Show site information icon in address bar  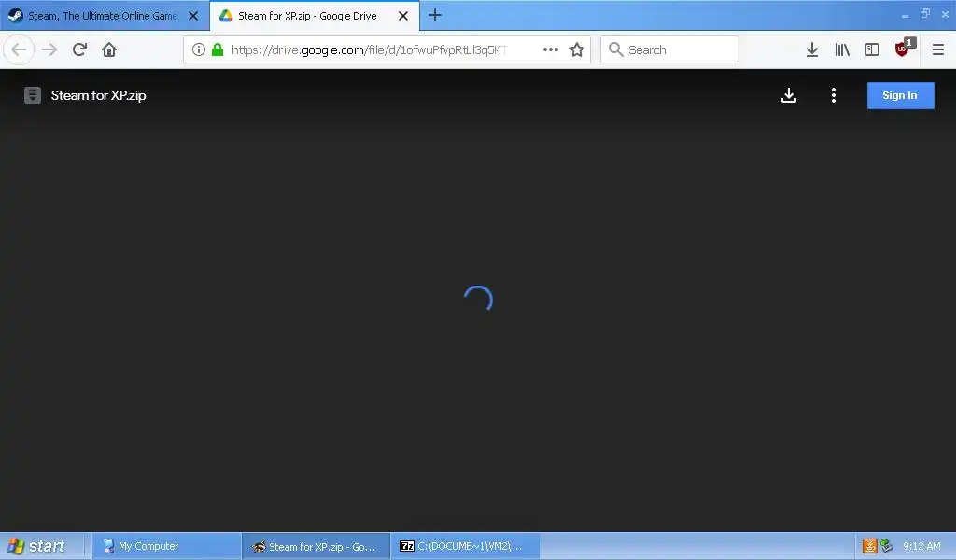[x=199, y=49]
